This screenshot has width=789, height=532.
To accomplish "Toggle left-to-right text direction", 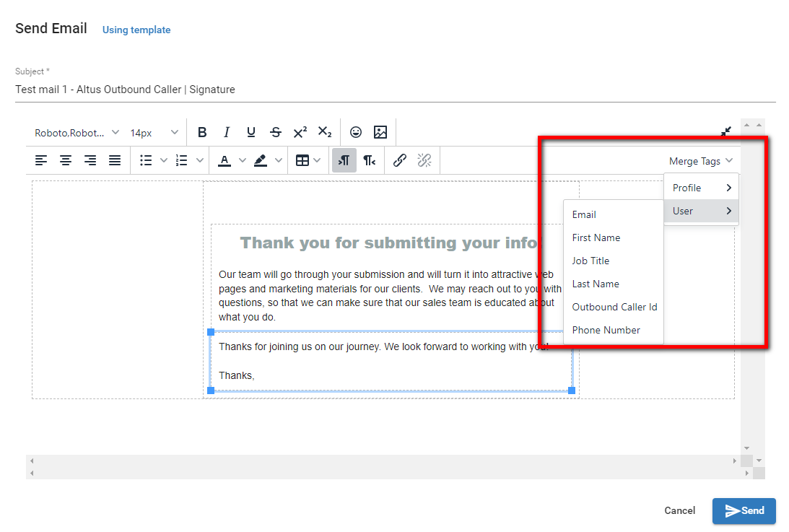I will pos(344,160).
